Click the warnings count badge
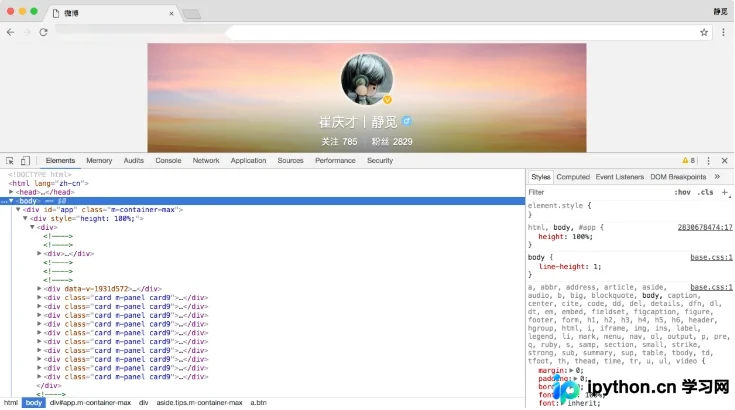 coord(689,160)
